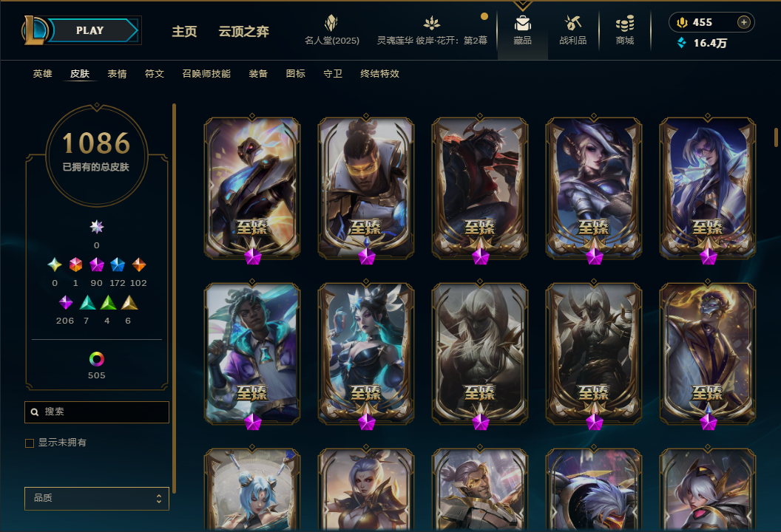The height and width of the screenshot is (532, 781).
Task: Open the 藏品 collection bag icon
Action: [522, 24]
